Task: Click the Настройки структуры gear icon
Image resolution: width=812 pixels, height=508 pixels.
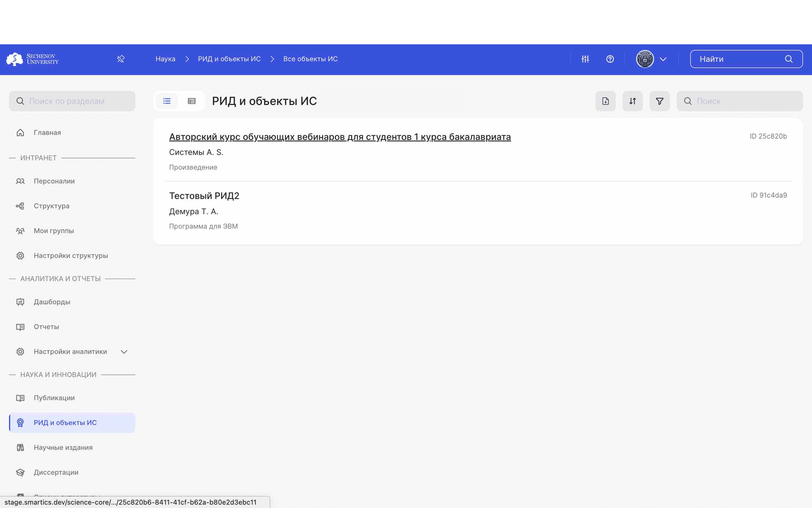Action: point(20,256)
